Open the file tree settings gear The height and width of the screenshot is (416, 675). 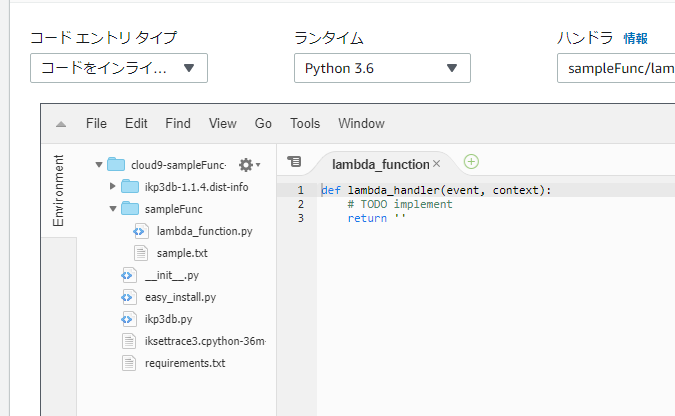(x=246, y=165)
